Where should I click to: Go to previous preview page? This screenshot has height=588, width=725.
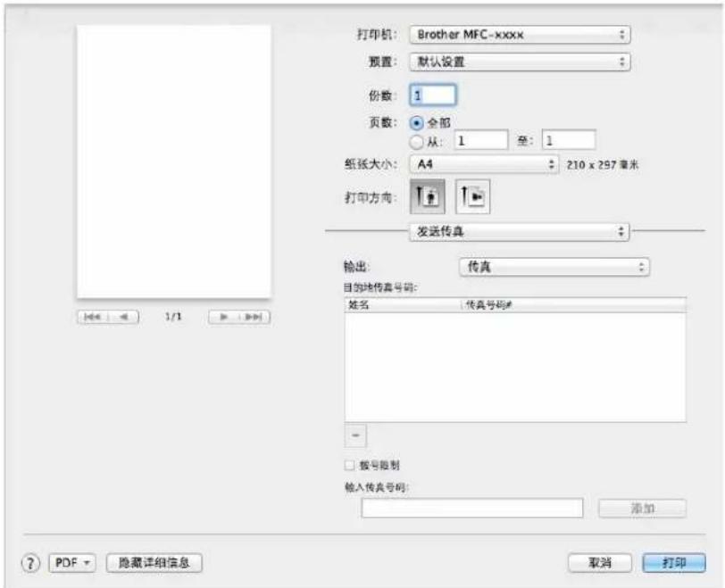coord(123,317)
